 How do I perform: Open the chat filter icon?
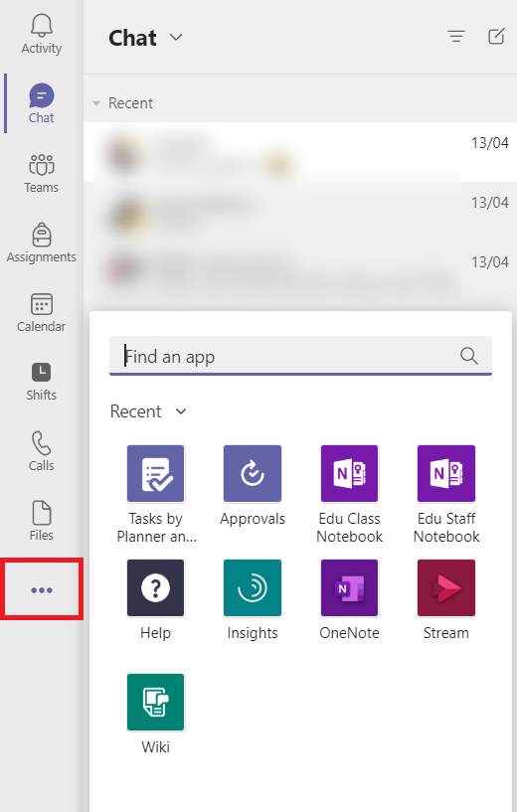tap(456, 36)
